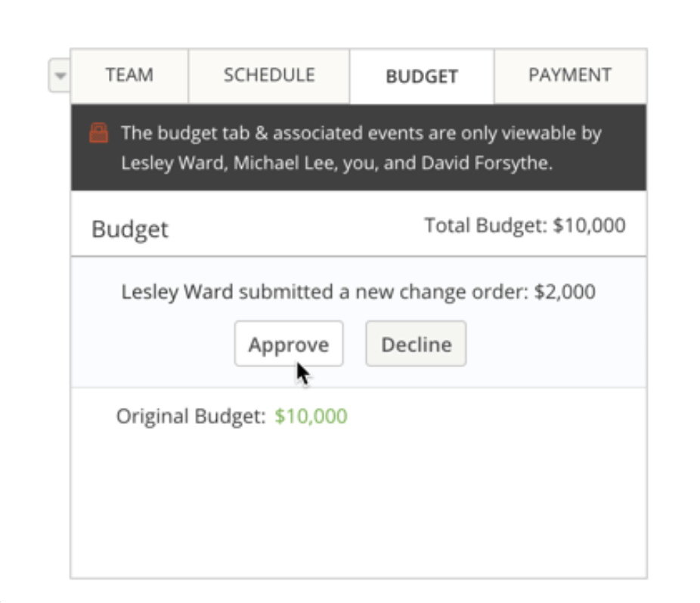The width and height of the screenshot is (700, 603).
Task: Approve Lesley Ward's change order
Action: 288,345
